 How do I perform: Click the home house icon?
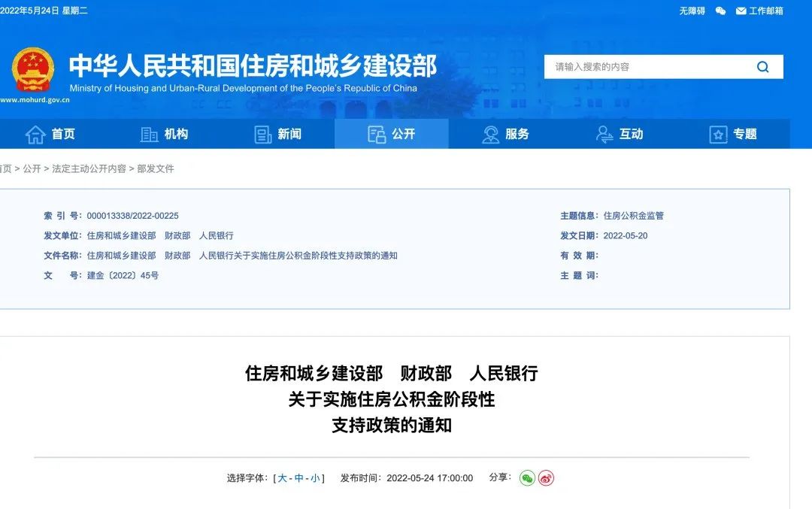coord(36,134)
